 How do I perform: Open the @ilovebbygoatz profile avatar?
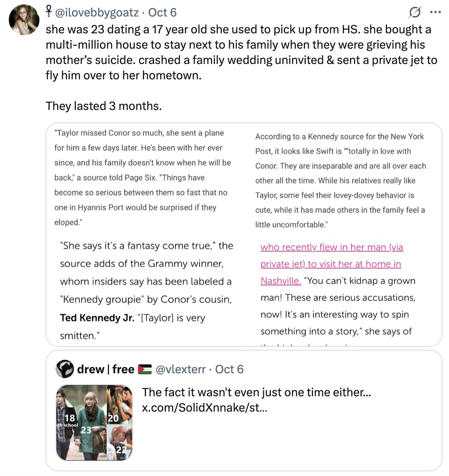(24, 20)
